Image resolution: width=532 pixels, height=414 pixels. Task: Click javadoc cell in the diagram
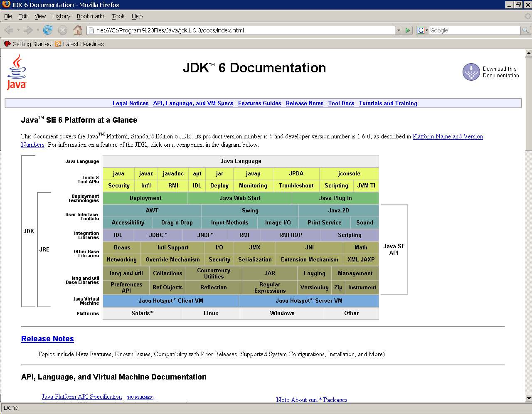[173, 174]
